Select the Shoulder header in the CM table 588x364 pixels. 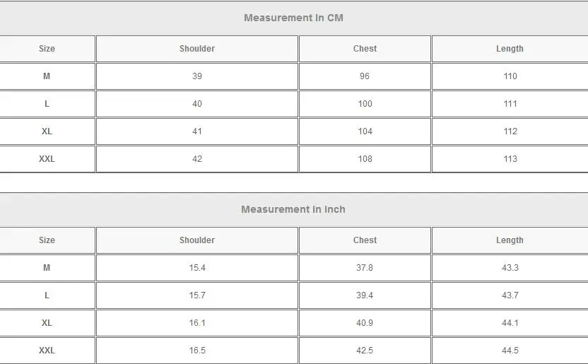coord(197,49)
